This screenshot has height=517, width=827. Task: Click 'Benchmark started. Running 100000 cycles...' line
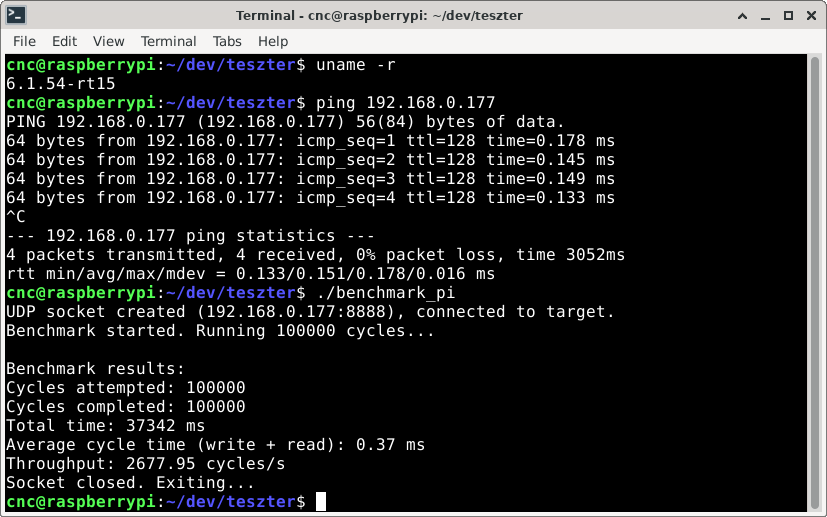point(220,330)
